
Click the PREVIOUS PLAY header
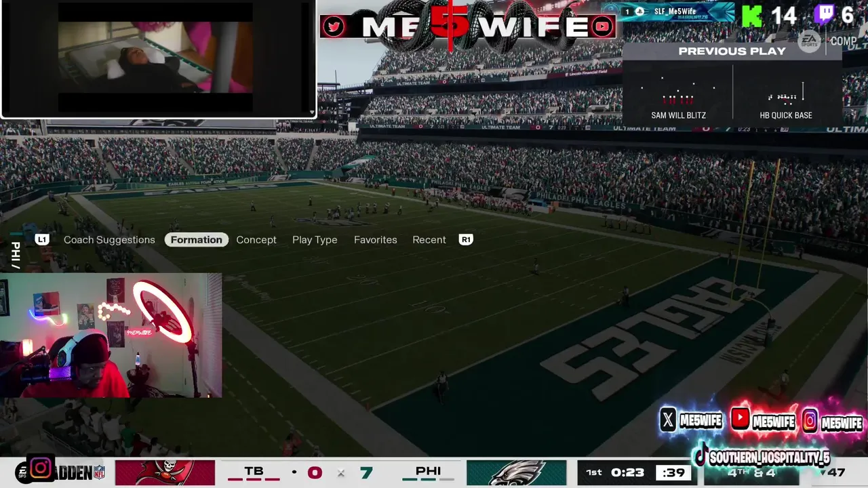point(732,51)
